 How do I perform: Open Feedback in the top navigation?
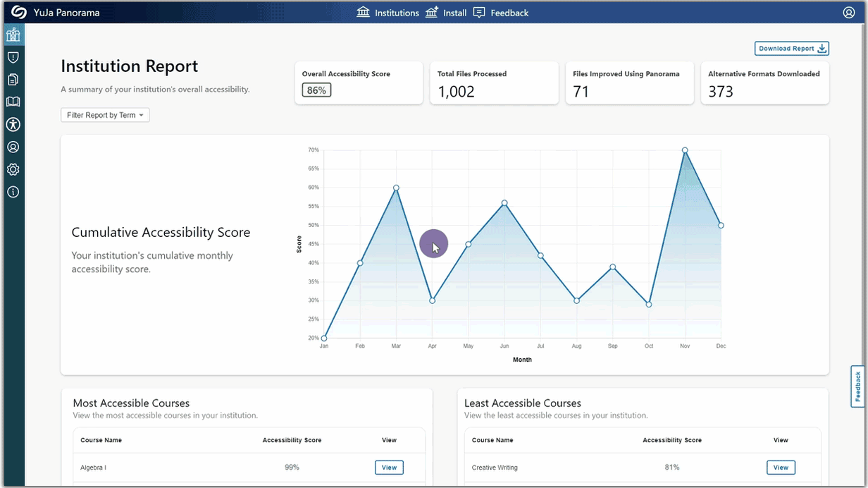coord(501,13)
